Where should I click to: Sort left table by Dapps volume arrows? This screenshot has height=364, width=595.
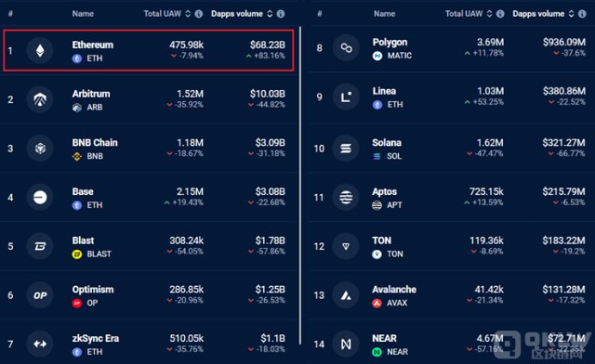click(270, 14)
